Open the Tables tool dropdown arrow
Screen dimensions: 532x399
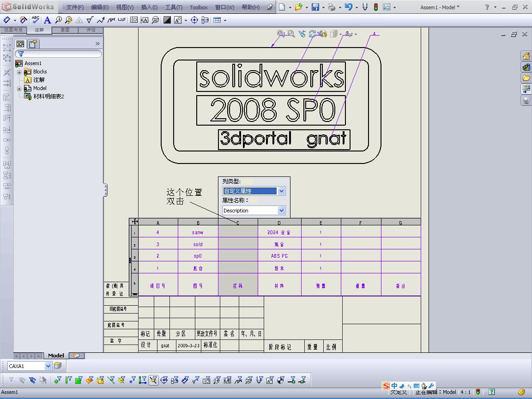click(225, 21)
